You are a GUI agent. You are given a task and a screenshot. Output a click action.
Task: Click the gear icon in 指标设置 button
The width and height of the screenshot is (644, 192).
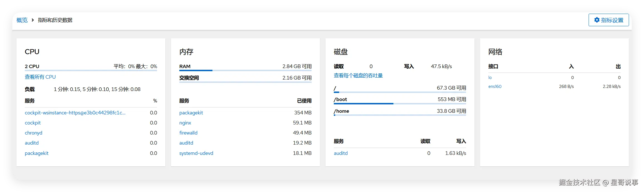(x=597, y=20)
